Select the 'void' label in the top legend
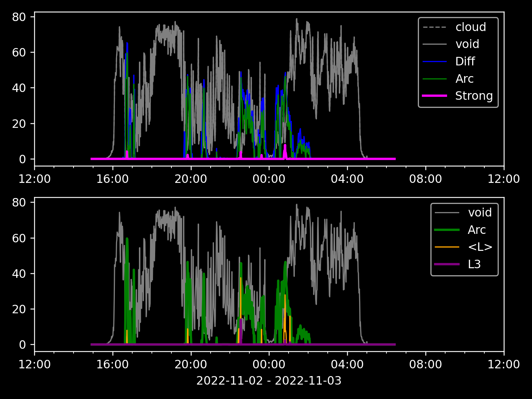The height and width of the screenshot is (399, 532). point(467,44)
